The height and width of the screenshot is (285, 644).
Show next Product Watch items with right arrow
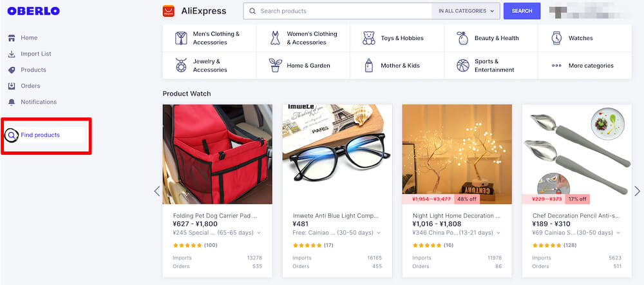pos(637,192)
